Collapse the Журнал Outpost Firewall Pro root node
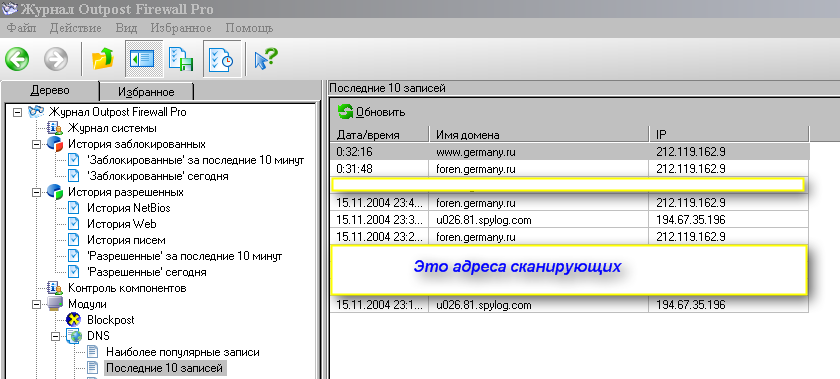This screenshot has height=379, width=840. point(17,113)
